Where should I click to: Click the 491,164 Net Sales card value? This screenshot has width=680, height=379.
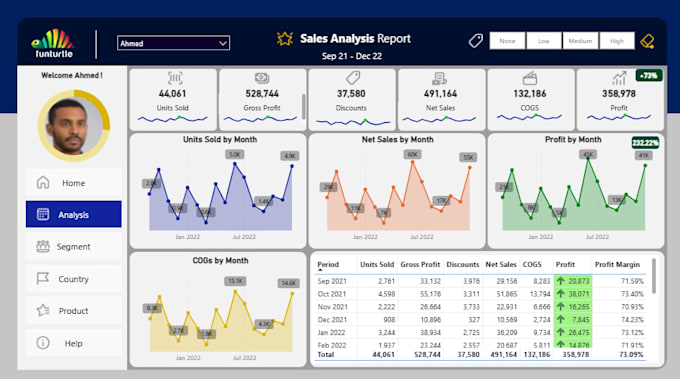(440, 94)
